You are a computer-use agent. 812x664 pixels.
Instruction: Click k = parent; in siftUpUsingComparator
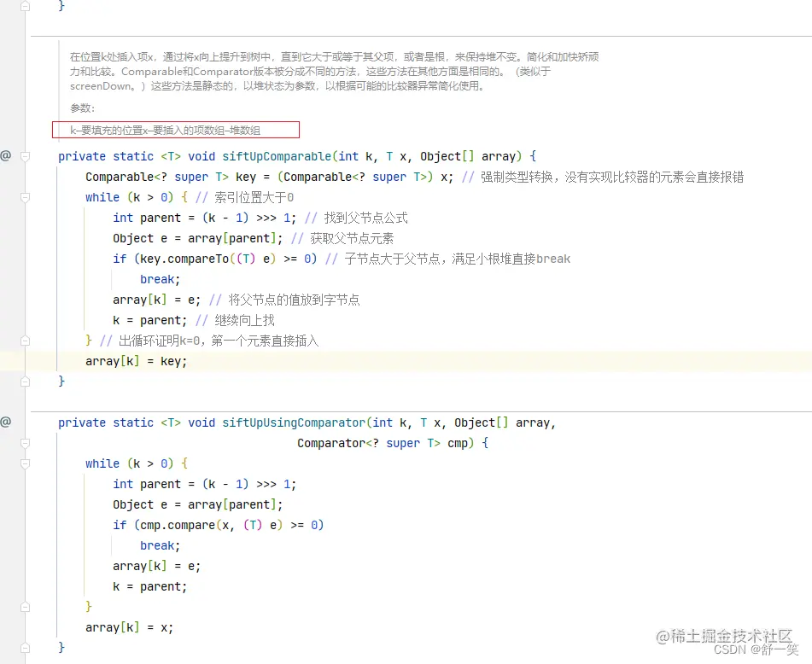(149, 586)
